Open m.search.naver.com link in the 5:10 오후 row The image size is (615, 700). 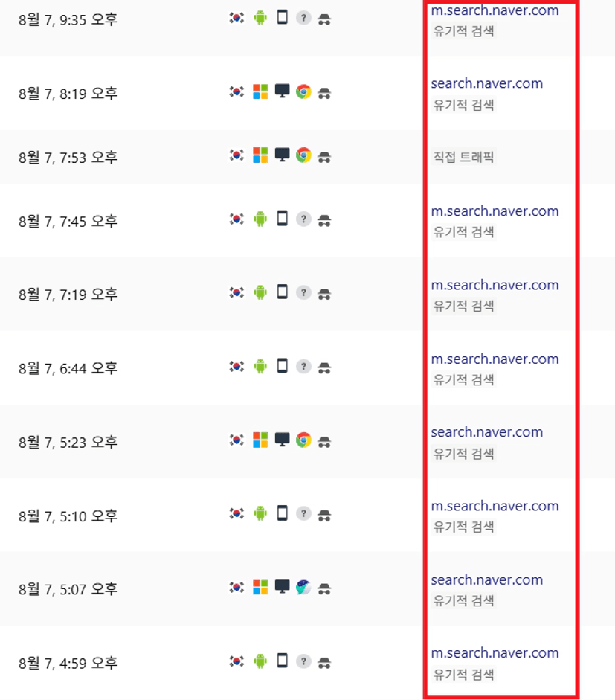click(x=495, y=506)
